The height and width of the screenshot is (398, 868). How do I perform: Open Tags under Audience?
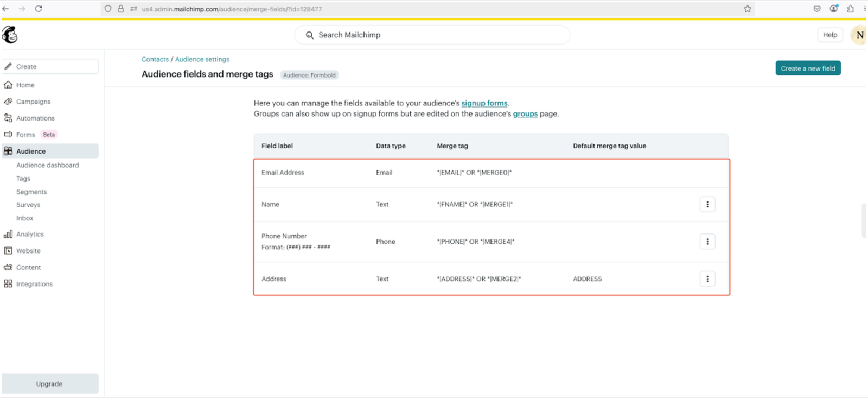click(23, 179)
